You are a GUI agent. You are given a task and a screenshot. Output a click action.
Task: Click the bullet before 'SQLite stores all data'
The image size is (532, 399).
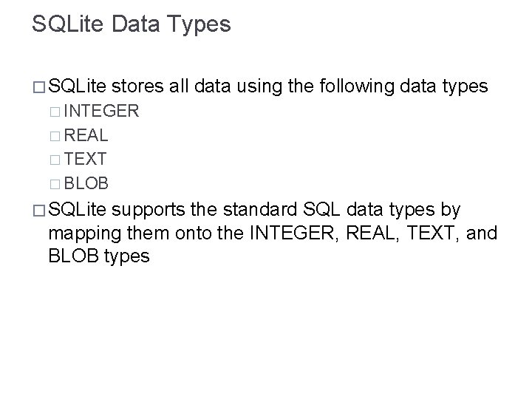pos(39,87)
